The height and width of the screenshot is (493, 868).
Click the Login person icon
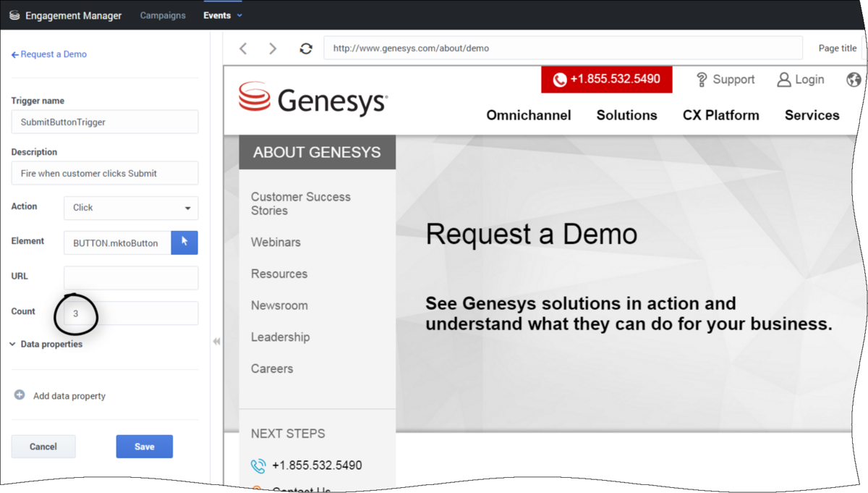click(x=783, y=80)
